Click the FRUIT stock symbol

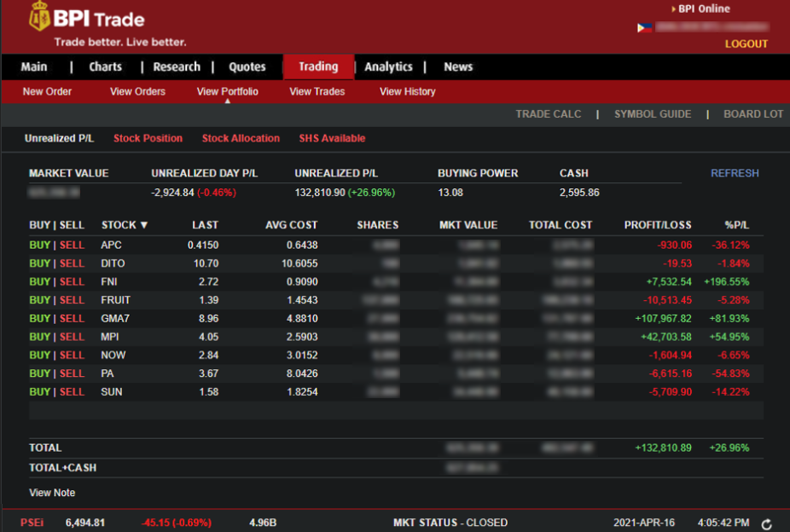tap(115, 300)
